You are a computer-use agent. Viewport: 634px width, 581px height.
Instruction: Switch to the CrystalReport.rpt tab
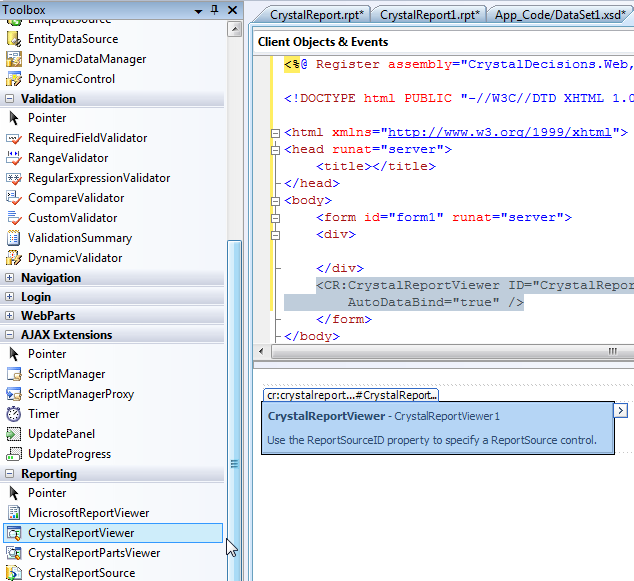pyautogui.click(x=317, y=15)
